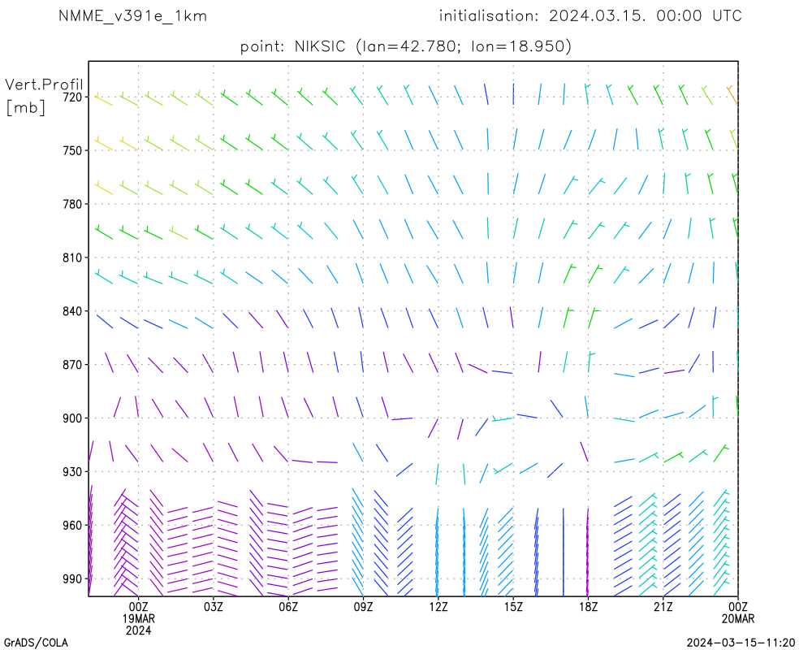Click the 00Z 20MAR time label

pos(738,613)
